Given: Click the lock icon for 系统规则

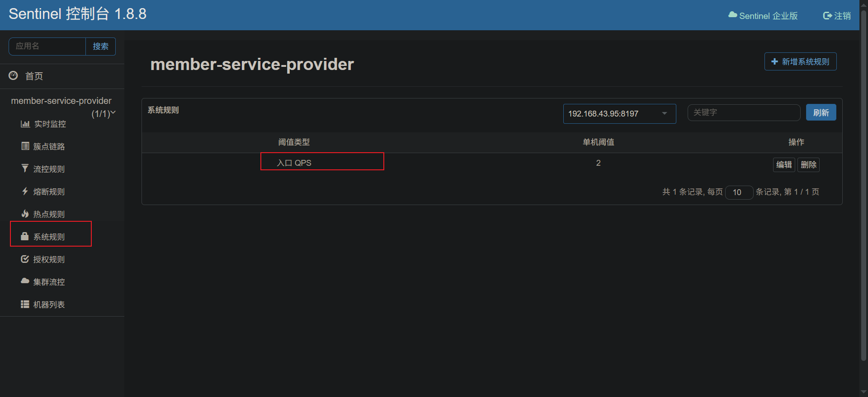Looking at the screenshot, I should point(25,237).
